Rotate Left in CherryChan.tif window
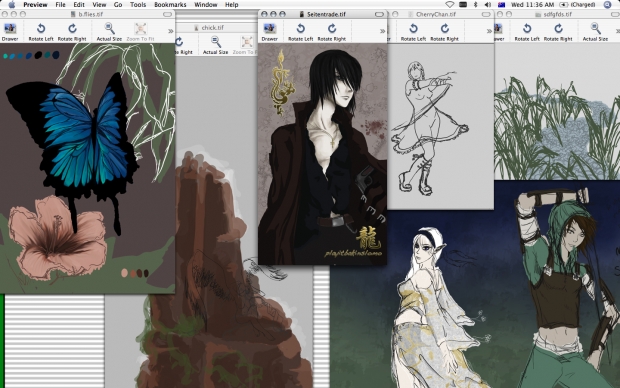This screenshot has height=388, width=620. click(x=413, y=32)
